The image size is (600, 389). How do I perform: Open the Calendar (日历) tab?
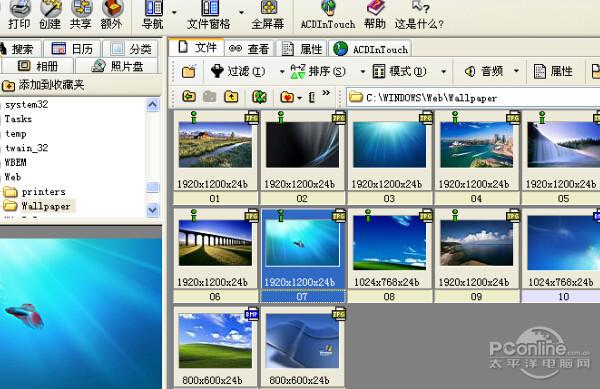(x=72, y=49)
